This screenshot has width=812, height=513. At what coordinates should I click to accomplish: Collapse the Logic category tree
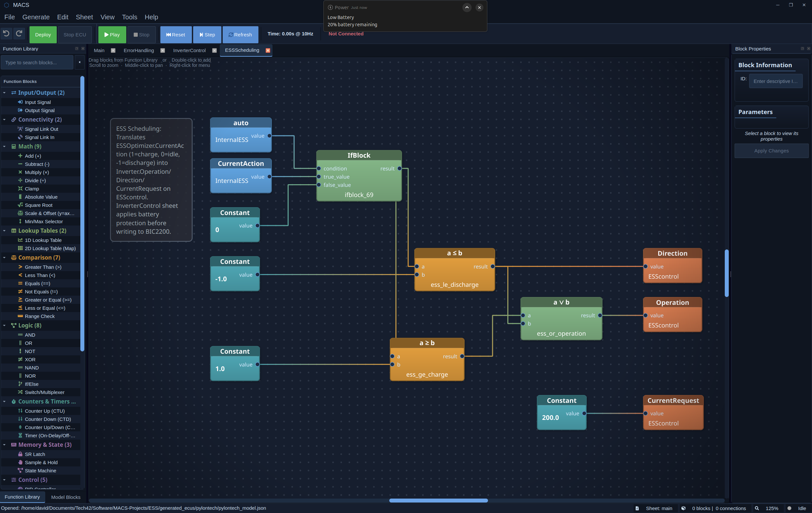[4, 325]
